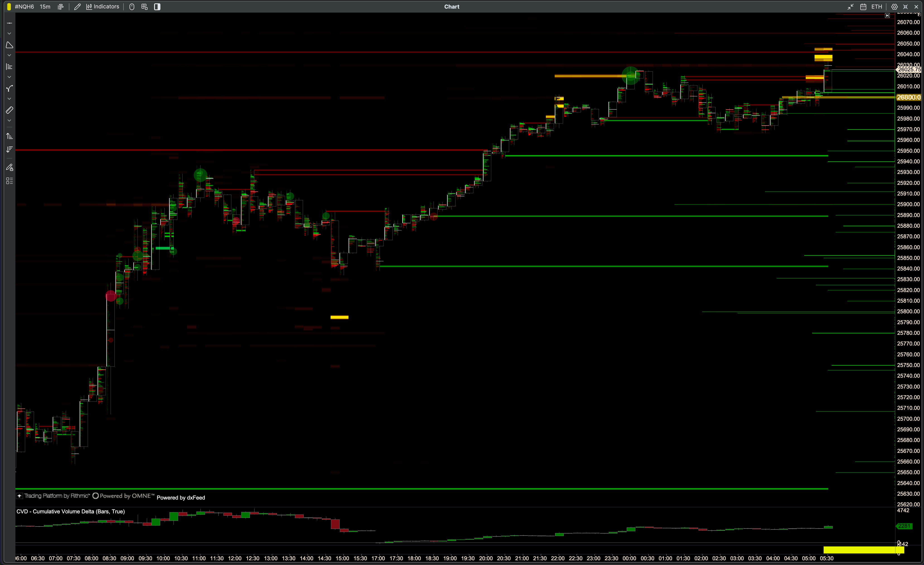Screen dimensions: 924x565
Task: Open the chart settings gear
Action: tap(894, 7)
